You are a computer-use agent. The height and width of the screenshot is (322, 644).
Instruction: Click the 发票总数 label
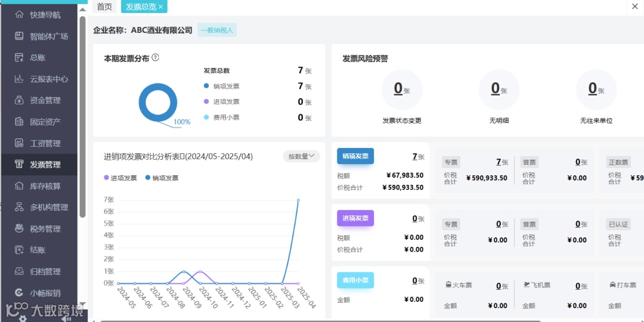point(216,70)
